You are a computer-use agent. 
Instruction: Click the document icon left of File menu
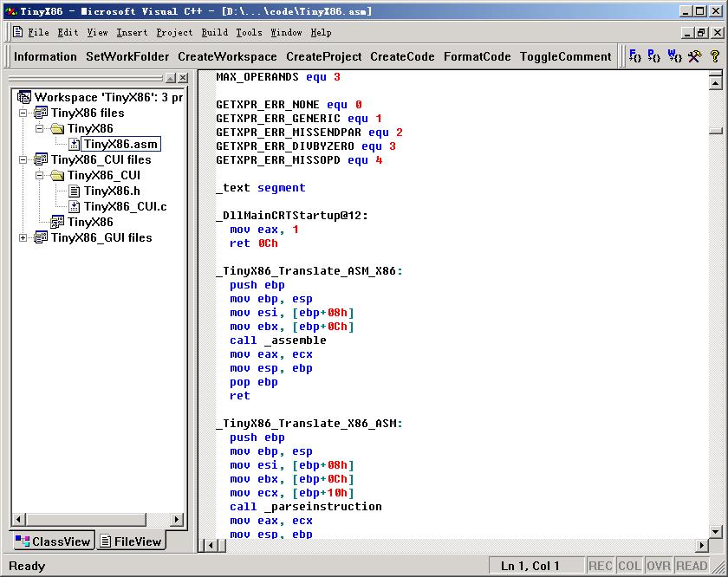click(x=17, y=32)
